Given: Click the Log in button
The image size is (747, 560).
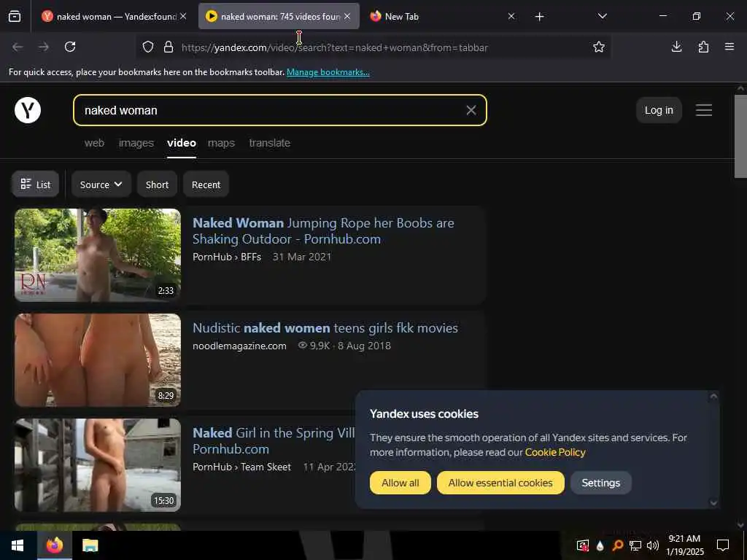Looking at the screenshot, I should coord(659,110).
